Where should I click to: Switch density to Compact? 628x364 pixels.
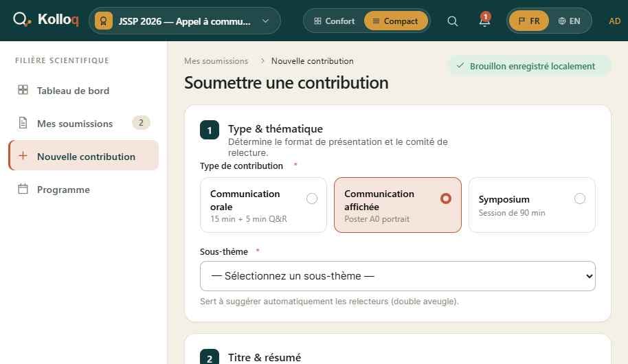pos(395,21)
